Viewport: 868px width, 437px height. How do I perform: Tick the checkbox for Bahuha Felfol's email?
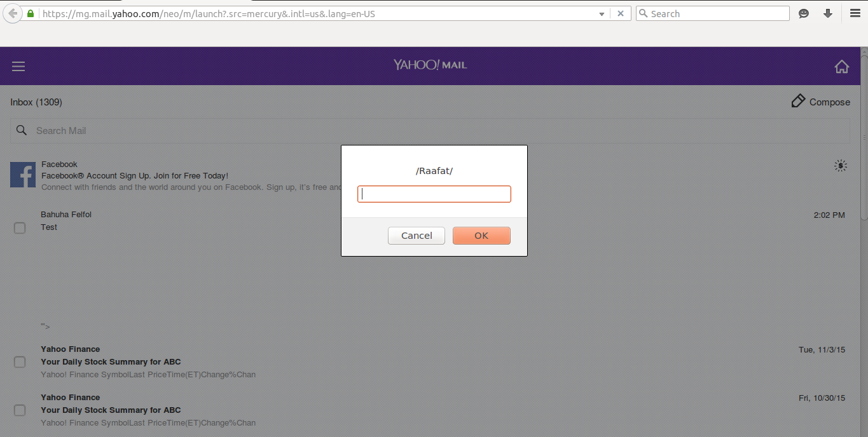pyautogui.click(x=20, y=227)
